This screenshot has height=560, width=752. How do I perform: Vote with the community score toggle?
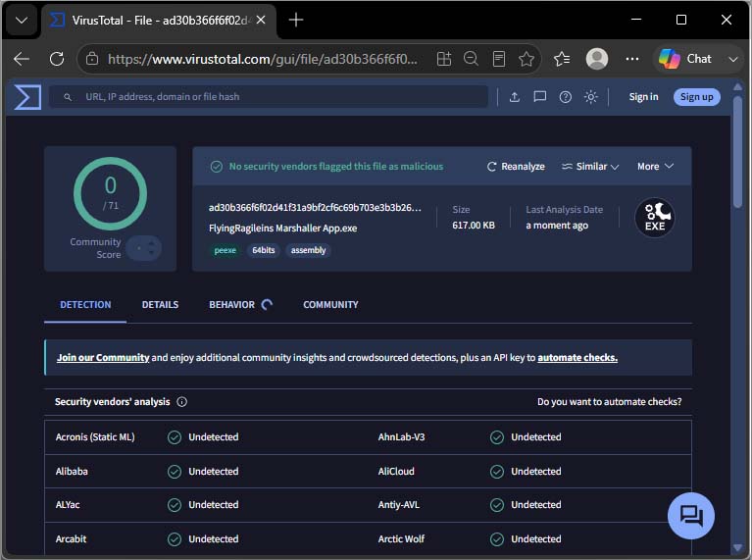click(144, 248)
